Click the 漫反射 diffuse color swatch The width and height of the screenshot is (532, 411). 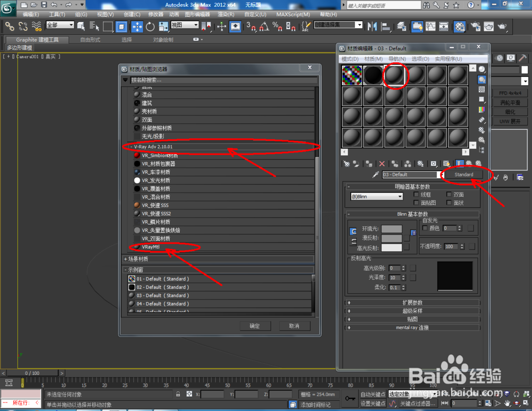392,238
